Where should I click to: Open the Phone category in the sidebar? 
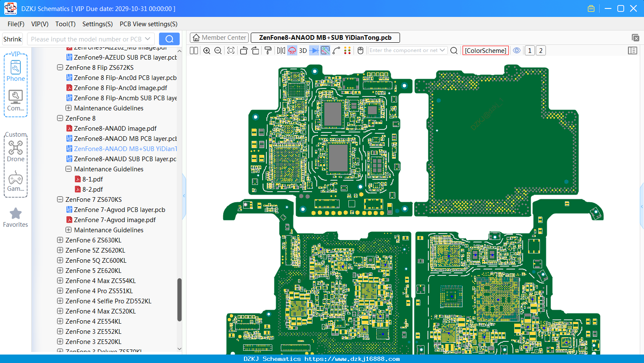tap(16, 71)
